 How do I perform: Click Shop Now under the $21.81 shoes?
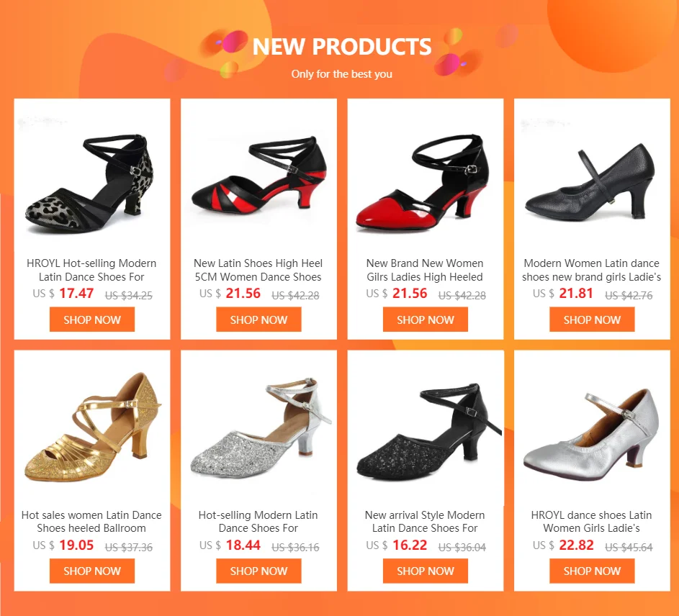tap(592, 320)
